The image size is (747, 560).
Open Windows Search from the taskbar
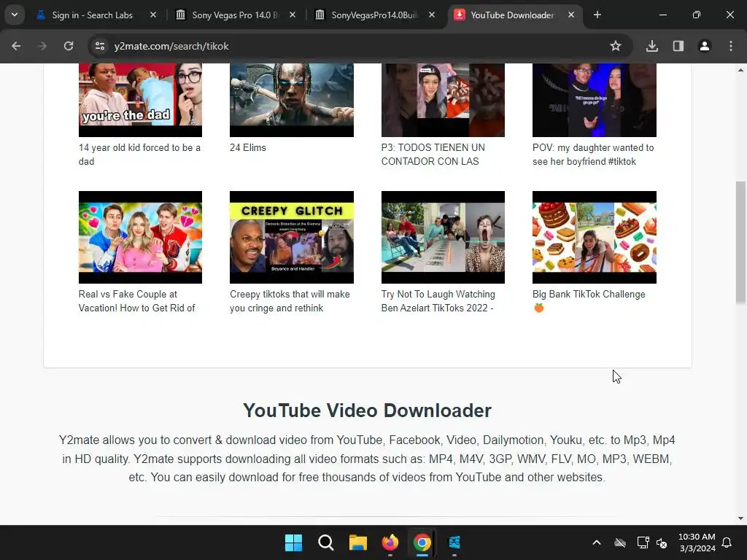point(326,542)
